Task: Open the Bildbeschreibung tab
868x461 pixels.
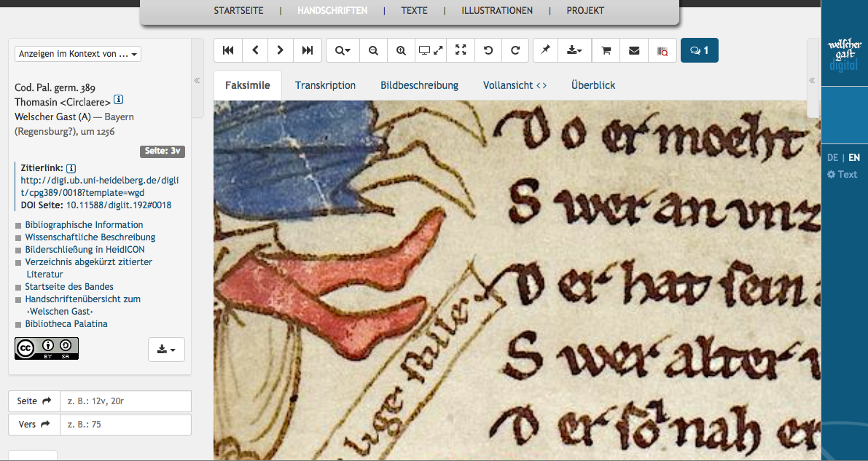Action: 419,85
